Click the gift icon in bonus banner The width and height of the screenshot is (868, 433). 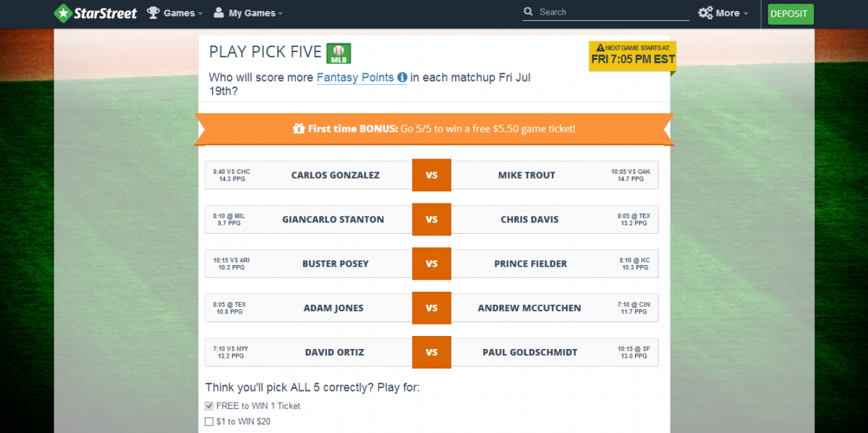(299, 129)
